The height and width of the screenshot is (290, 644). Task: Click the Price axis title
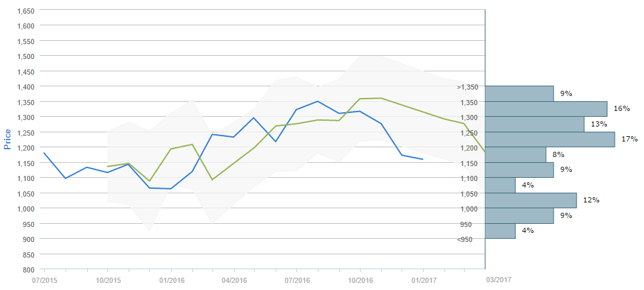tap(8, 139)
